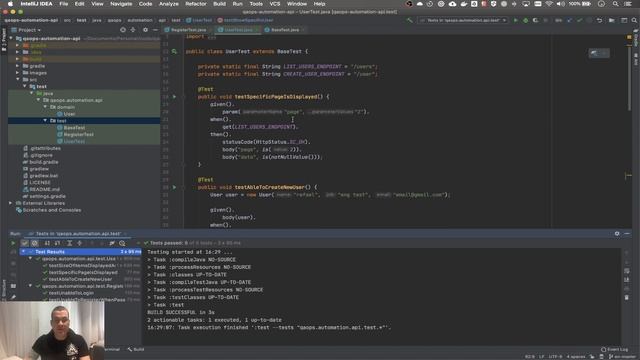Open the Analyze menu
The height and width of the screenshot is (360, 640).
[169, 4]
